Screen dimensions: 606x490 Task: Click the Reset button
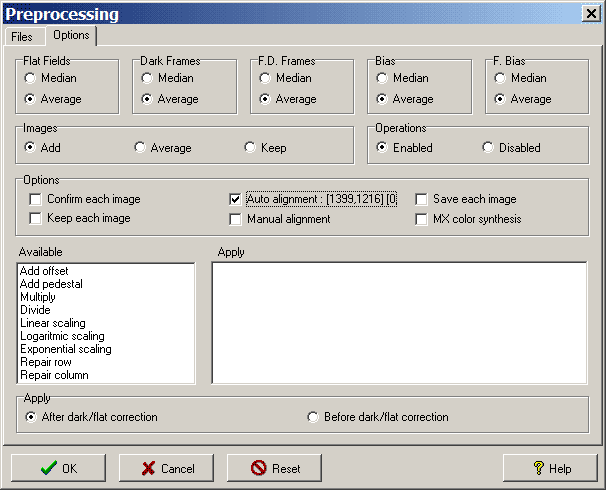(x=274, y=468)
